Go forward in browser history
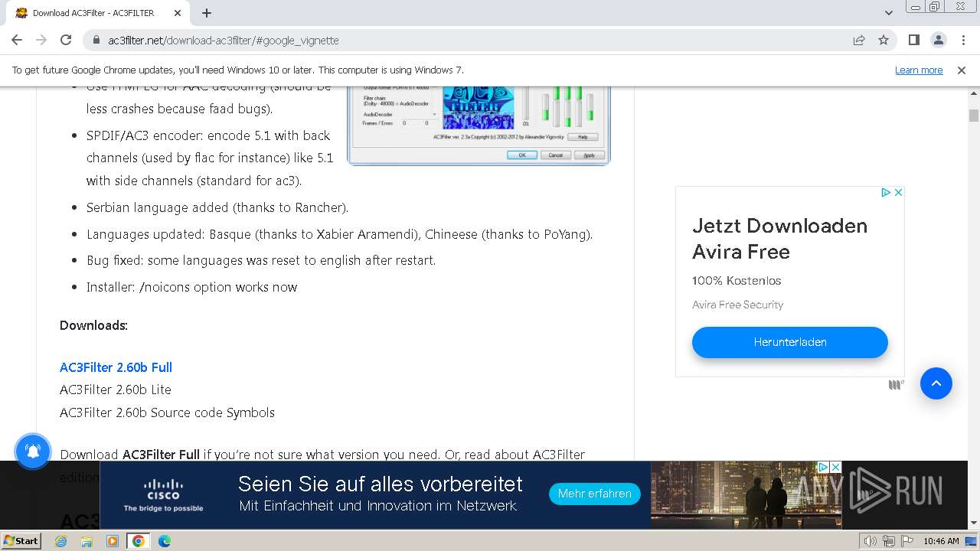Screen dimensions: 980x551 pos(41,40)
